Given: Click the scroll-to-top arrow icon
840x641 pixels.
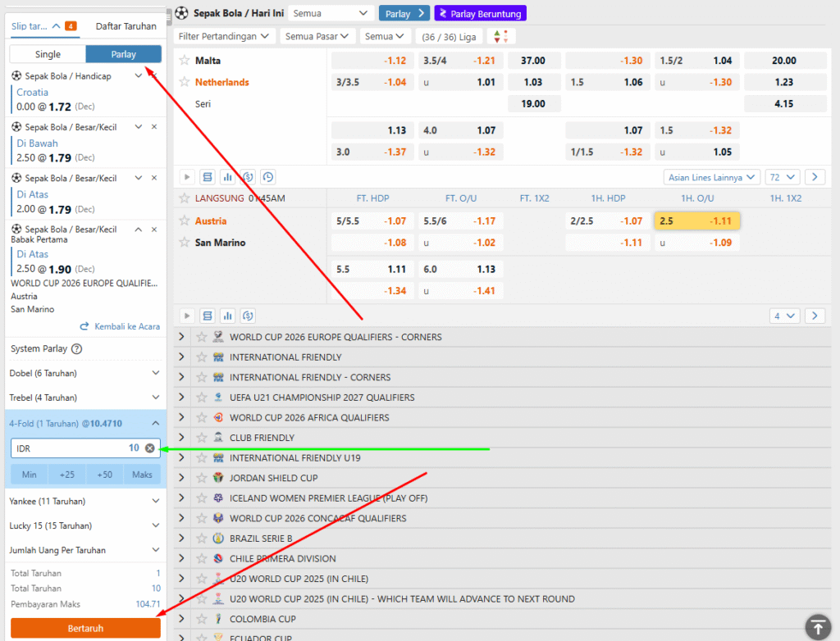Looking at the screenshot, I should pos(818,626).
